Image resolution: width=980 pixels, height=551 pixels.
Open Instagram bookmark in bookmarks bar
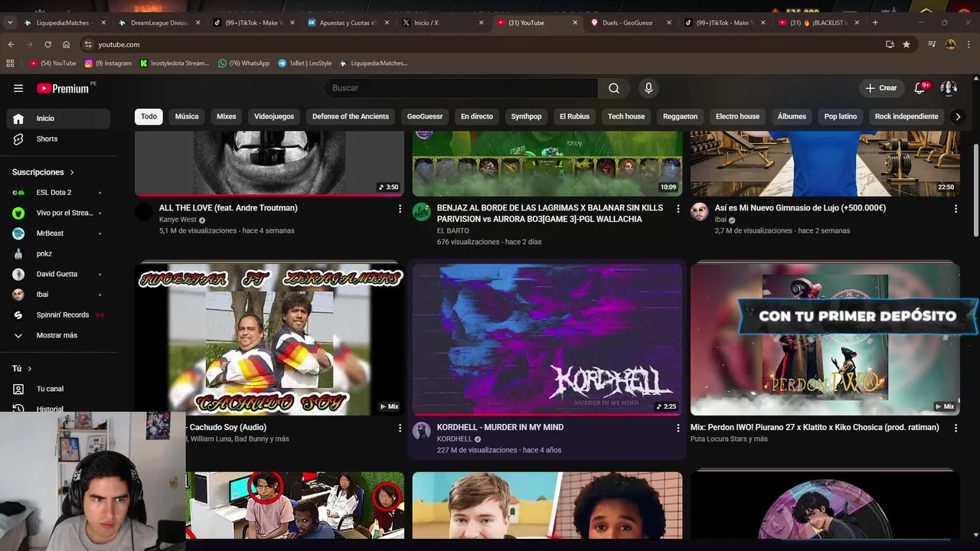108,64
